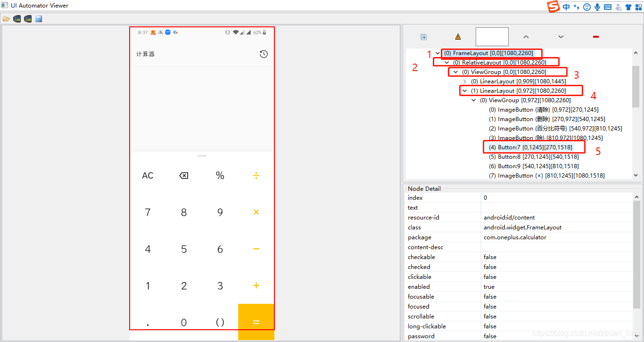Click the microphone icon in IME bar
Viewport: 644px width, 342px height.
pyautogui.click(x=597, y=7)
